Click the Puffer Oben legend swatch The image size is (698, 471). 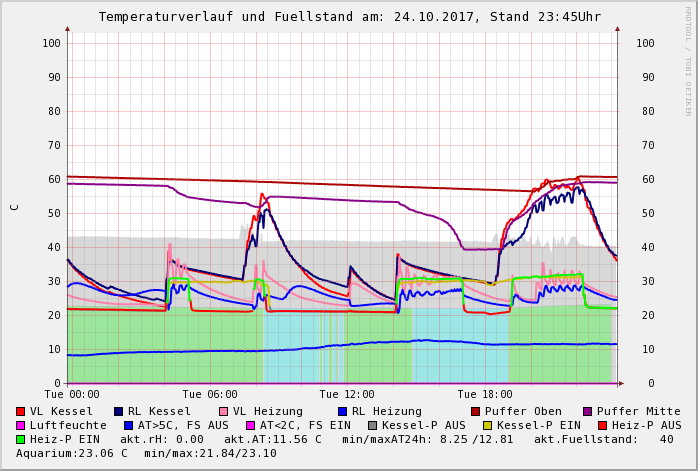click(x=476, y=411)
